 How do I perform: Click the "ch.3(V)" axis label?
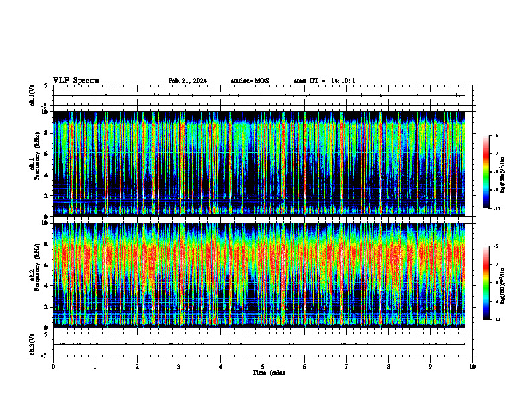tap(32, 345)
